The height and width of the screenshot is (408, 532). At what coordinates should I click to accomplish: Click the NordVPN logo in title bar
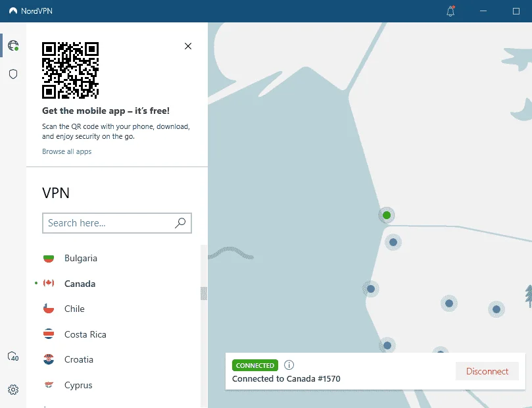[13, 11]
